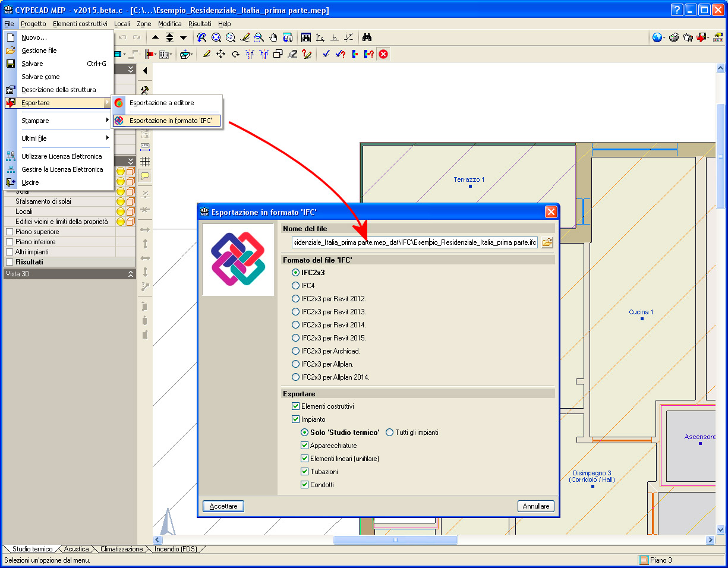This screenshot has width=728, height=568.
Task: Collapse the Vista 3D panel chevron
Action: point(131,274)
